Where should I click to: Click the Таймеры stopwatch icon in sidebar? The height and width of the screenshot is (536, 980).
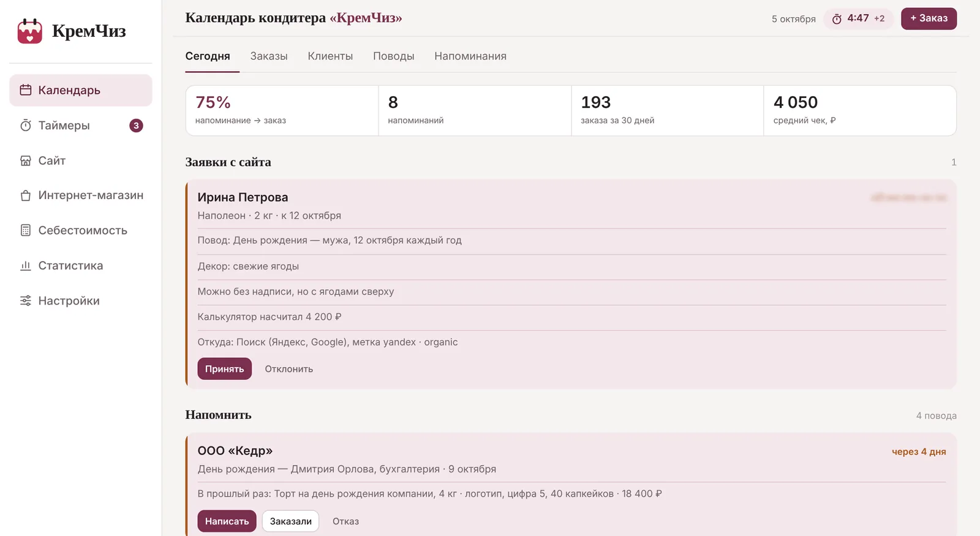26,126
